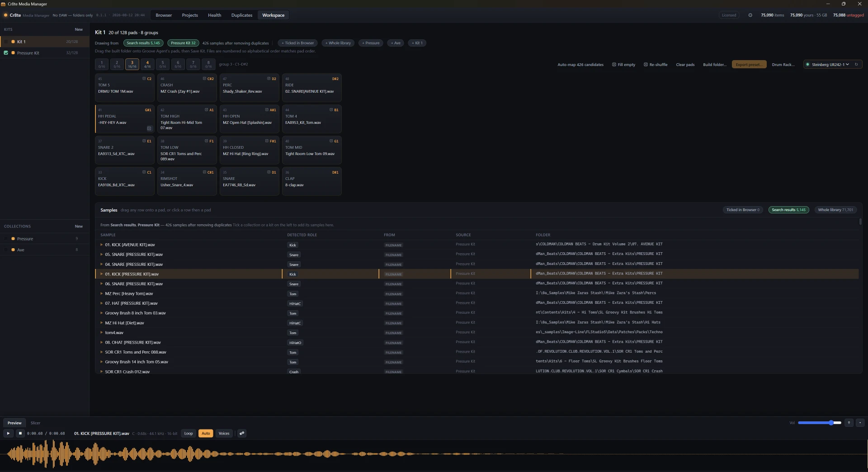Play the previewed sample
Viewport: 868px width, 472px height.
pos(8,433)
